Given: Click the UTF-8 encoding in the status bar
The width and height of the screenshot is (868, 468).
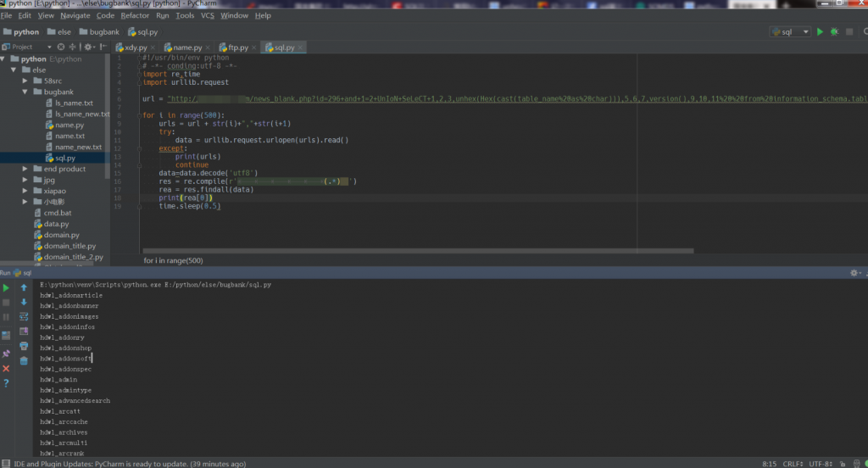Looking at the screenshot, I should pos(821,464).
